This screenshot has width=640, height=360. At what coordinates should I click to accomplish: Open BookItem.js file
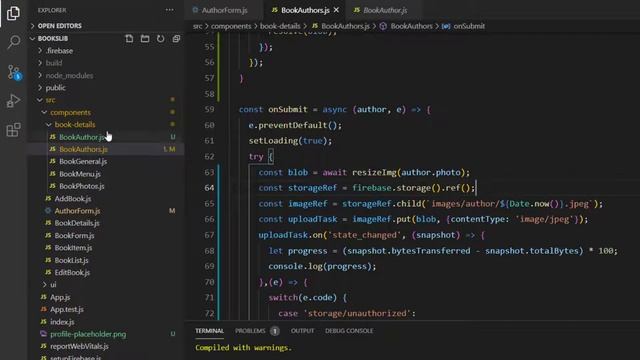coord(73,248)
